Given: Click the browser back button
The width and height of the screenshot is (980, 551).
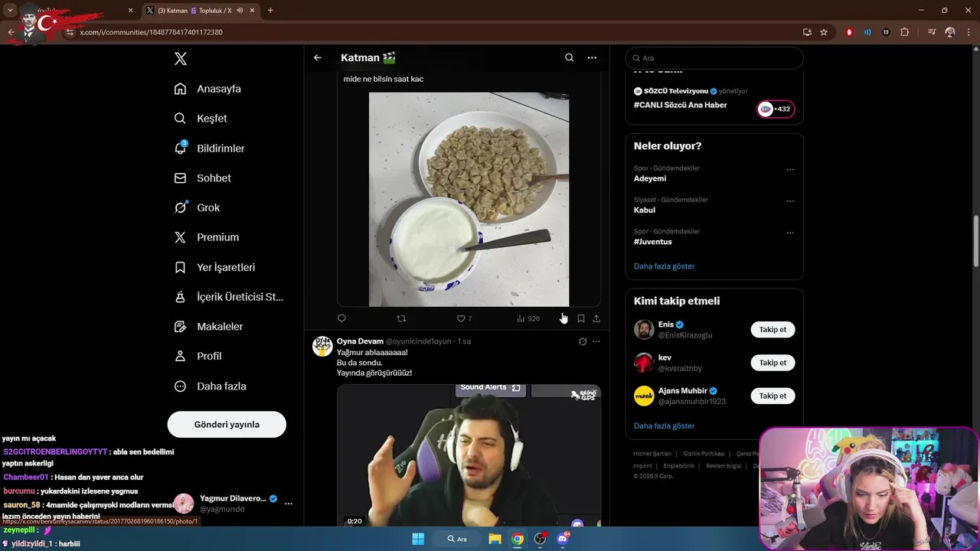Looking at the screenshot, I should [x=11, y=32].
